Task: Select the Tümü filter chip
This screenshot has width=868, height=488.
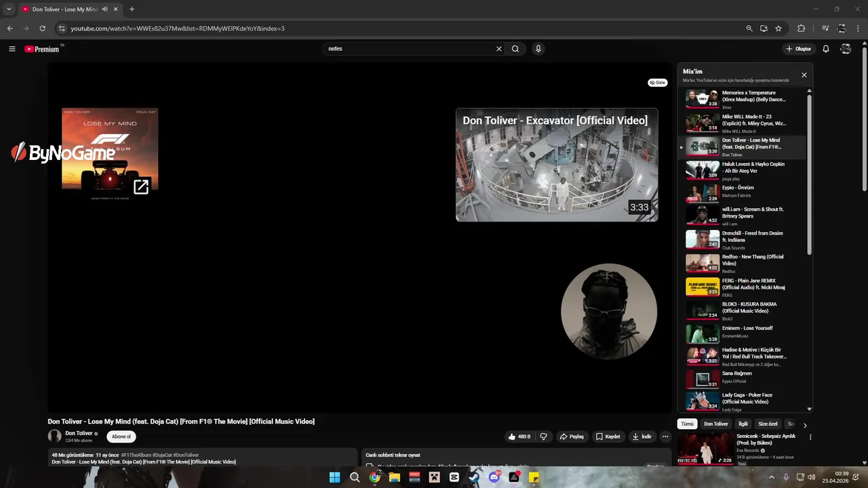Action: click(x=688, y=424)
